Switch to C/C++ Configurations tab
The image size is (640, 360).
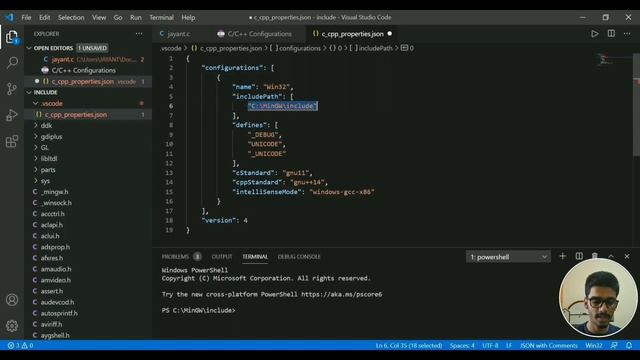pos(259,34)
